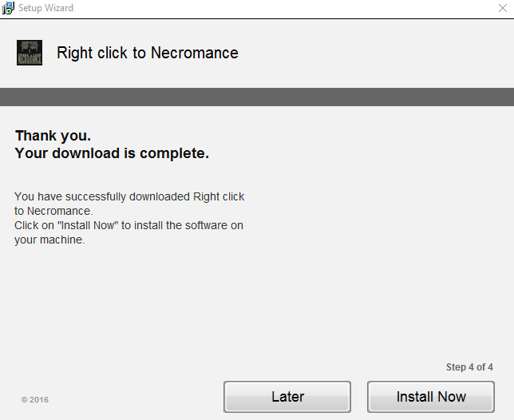Close the Setup Wizard window
This screenshot has height=420, width=514.
click(503, 8)
